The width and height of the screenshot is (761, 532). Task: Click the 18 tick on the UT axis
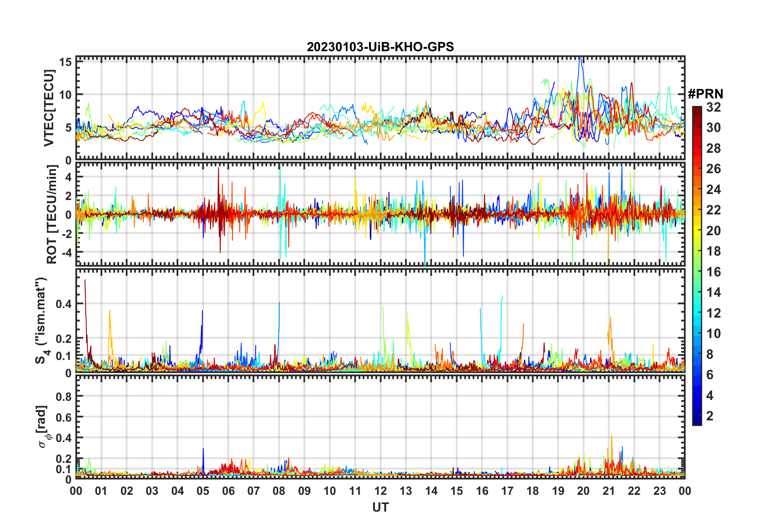pos(533,490)
